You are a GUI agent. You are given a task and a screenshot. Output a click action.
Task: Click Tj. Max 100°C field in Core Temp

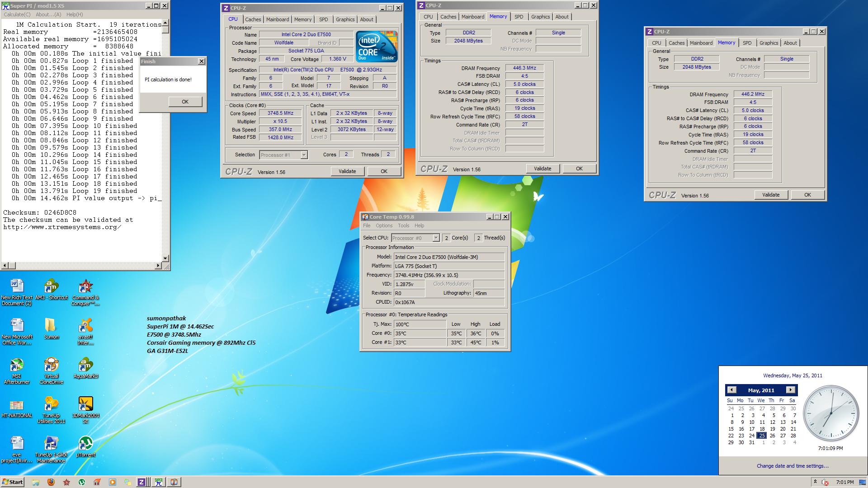[420, 324]
